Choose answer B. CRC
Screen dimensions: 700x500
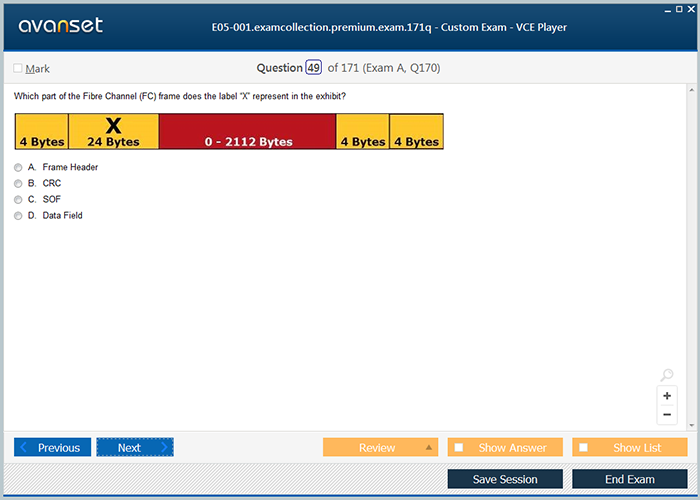tap(18, 183)
